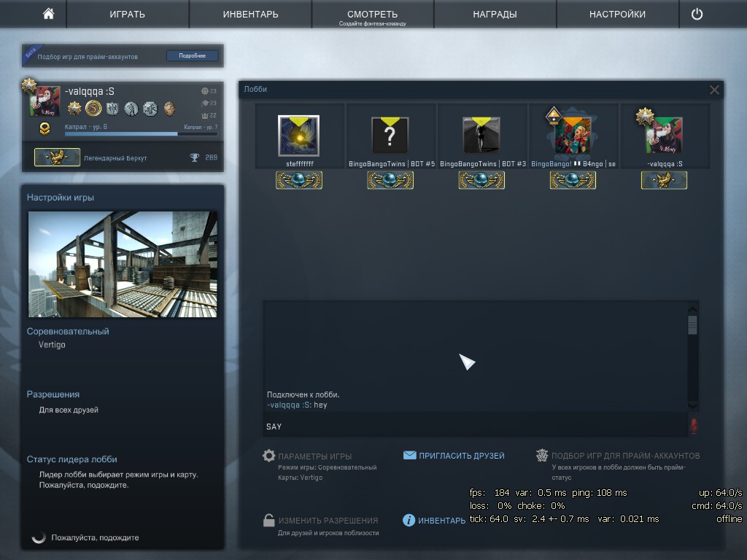Click the medal star on lobby -valqqqa avatar
This screenshot has height=560, width=747.
tap(645, 116)
